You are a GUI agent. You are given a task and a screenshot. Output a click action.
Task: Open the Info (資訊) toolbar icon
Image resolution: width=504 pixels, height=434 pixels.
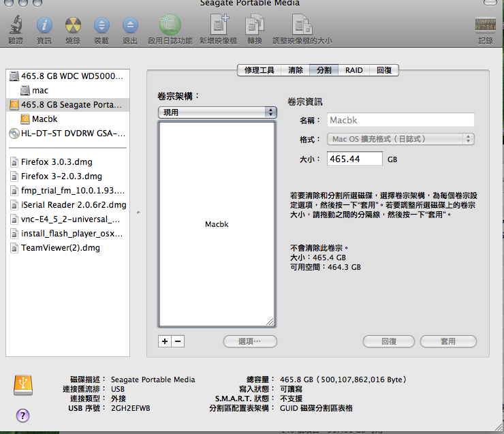pyautogui.click(x=44, y=25)
